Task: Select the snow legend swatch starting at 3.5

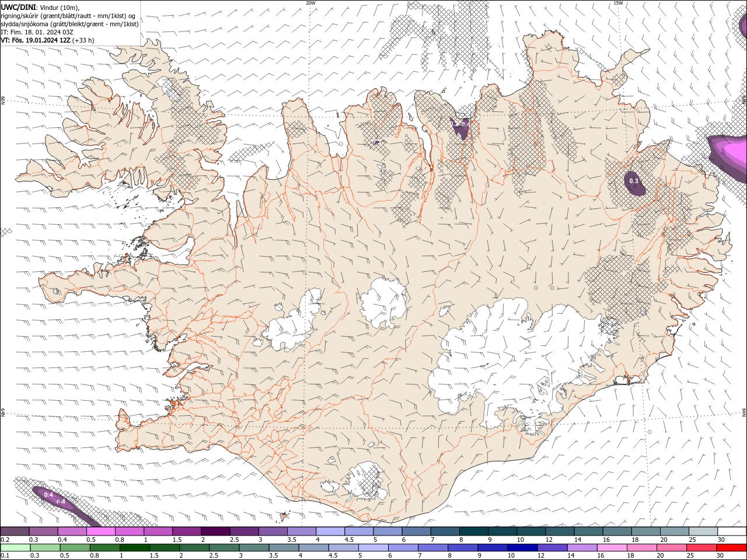Action: click(301, 531)
